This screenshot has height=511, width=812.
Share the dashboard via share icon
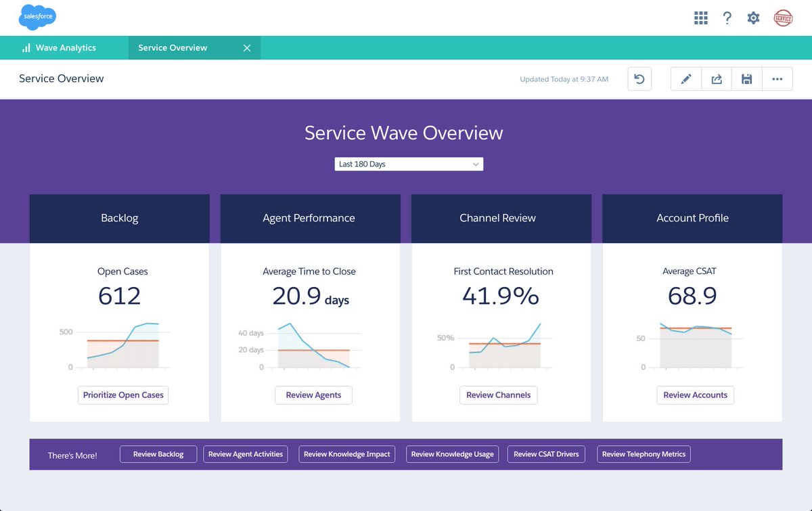pos(717,79)
